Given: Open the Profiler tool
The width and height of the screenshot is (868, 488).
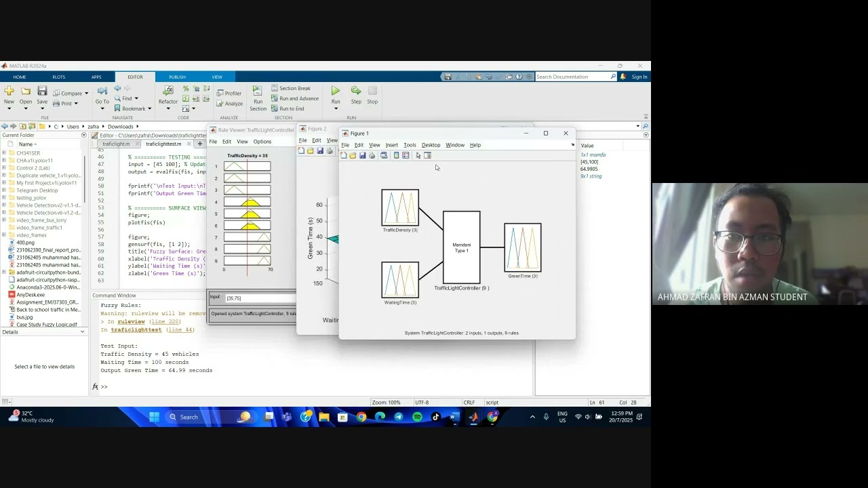Looking at the screenshot, I should (229, 94).
